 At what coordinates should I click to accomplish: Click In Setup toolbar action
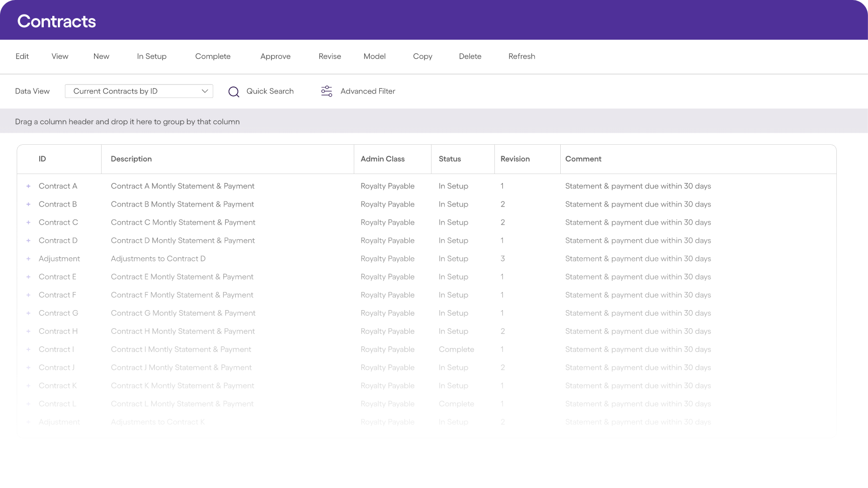coord(152,56)
